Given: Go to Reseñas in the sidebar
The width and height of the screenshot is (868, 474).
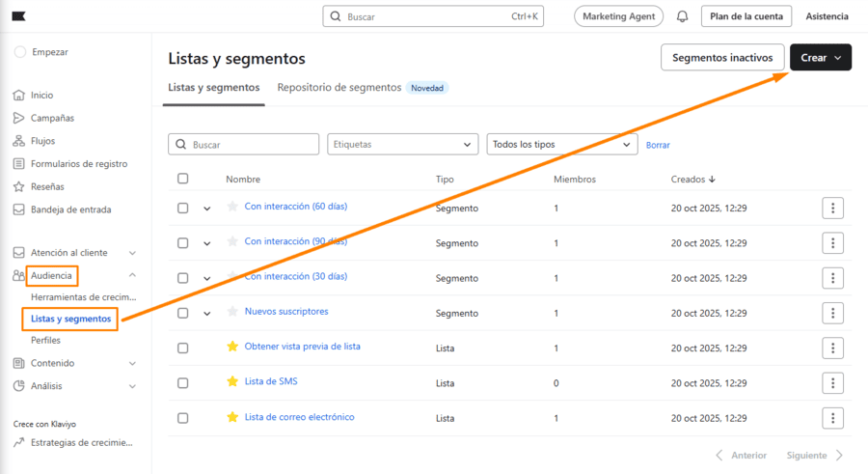Looking at the screenshot, I should click(47, 186).
